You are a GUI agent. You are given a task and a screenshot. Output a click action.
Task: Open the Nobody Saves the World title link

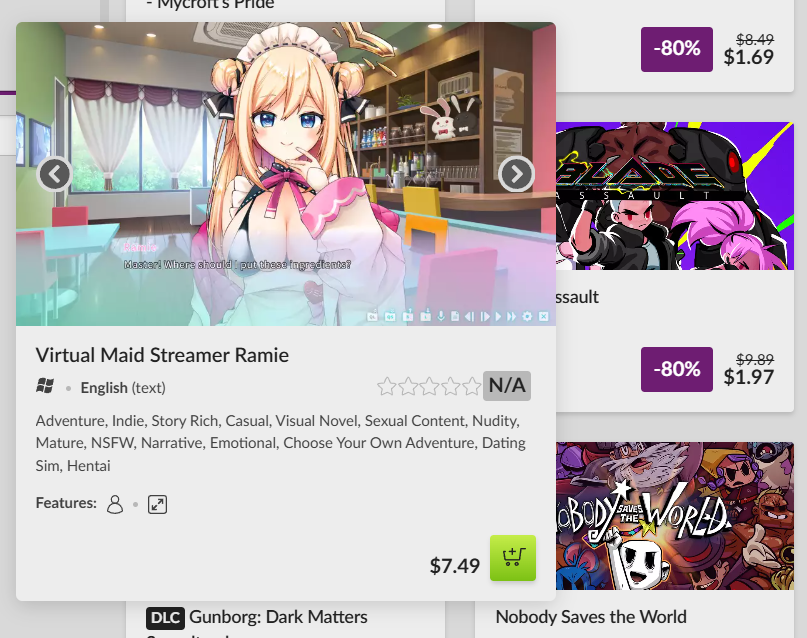click(x=591, y=616)
